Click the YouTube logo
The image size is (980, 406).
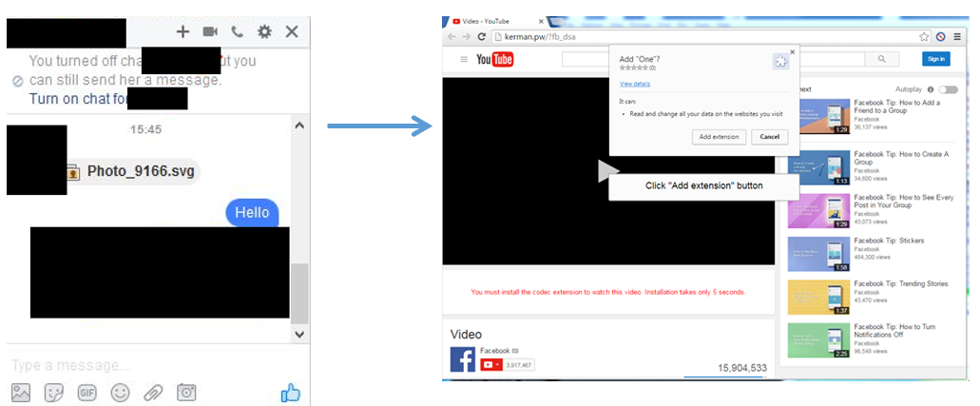click(495, 60)
